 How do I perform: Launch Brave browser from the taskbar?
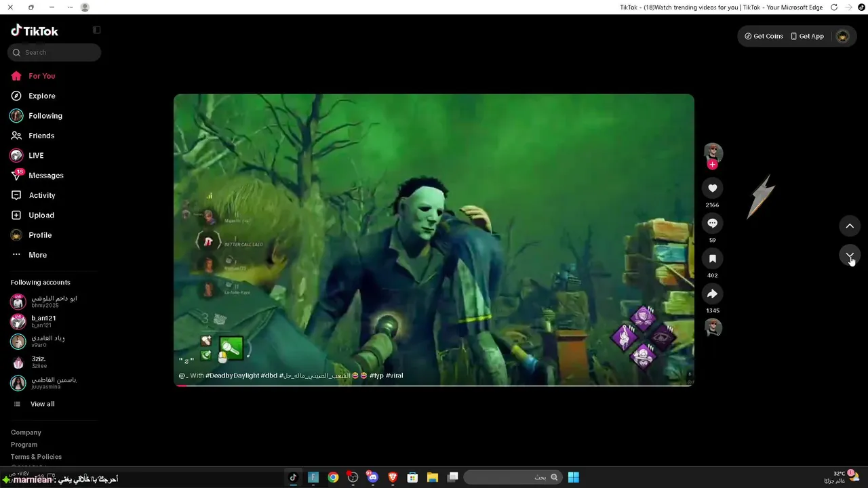point(393,477)
